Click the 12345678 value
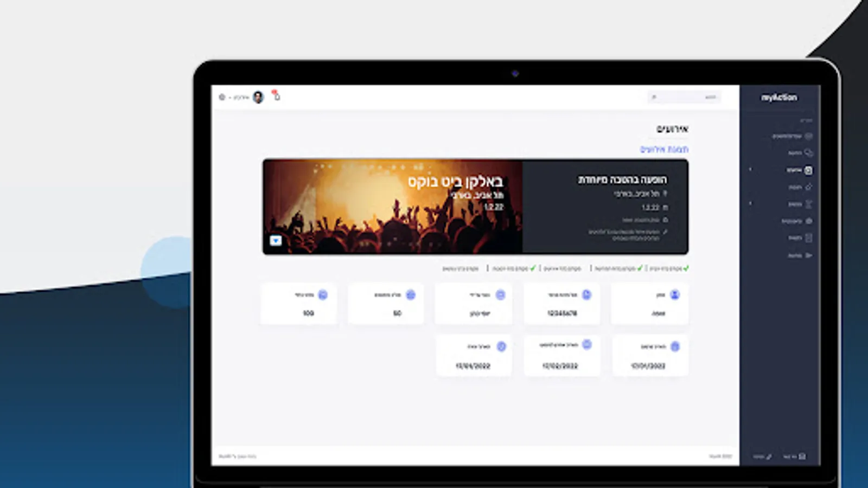 [x=562, y=313]
